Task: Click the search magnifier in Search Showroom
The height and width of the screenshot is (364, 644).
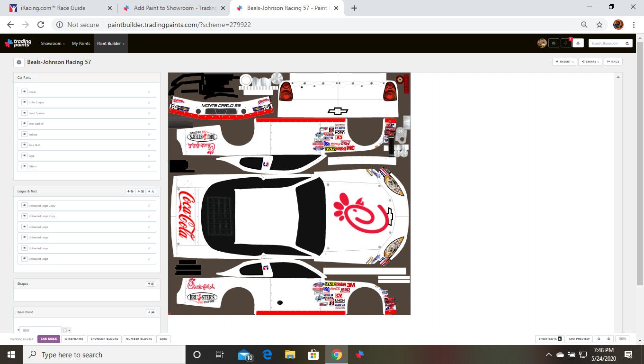Action: (x=627, y=43)
